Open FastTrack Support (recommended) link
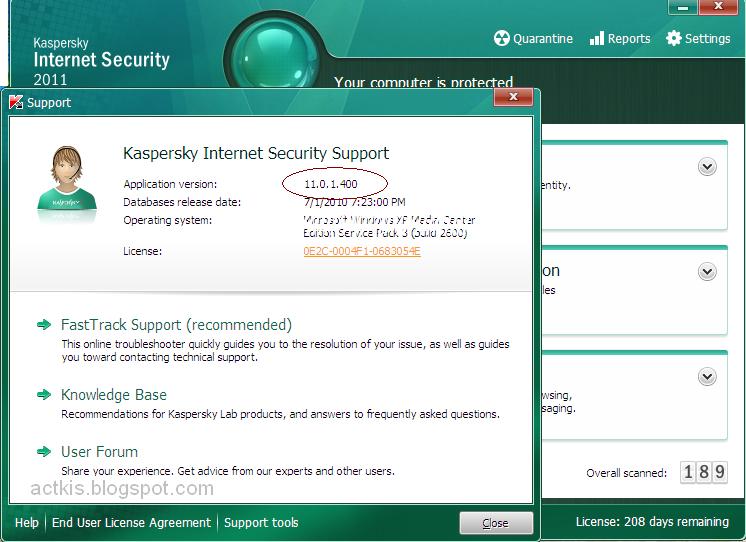Screen dimensions: 746x542 (x=177, y=325)
